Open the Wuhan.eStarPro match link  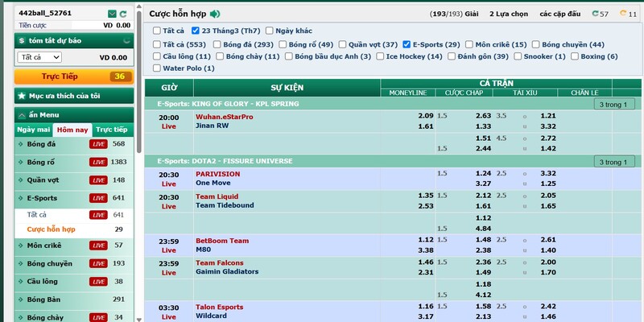(225, 117)
